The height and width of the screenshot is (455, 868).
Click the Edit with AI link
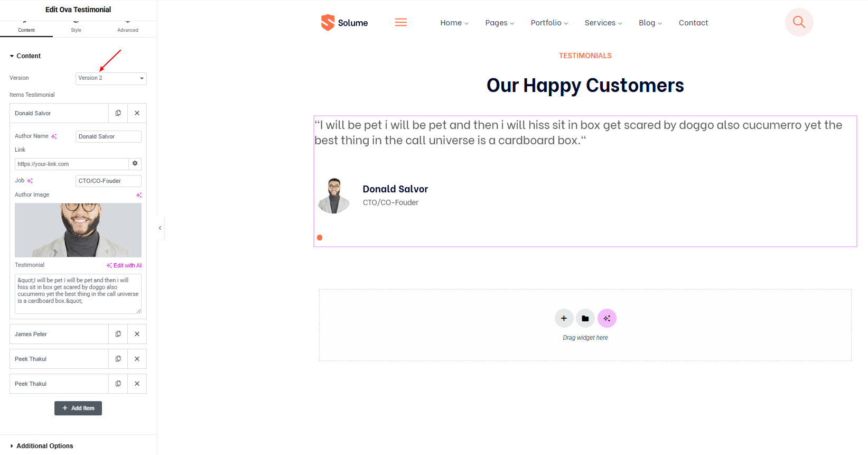pos(124,265)
